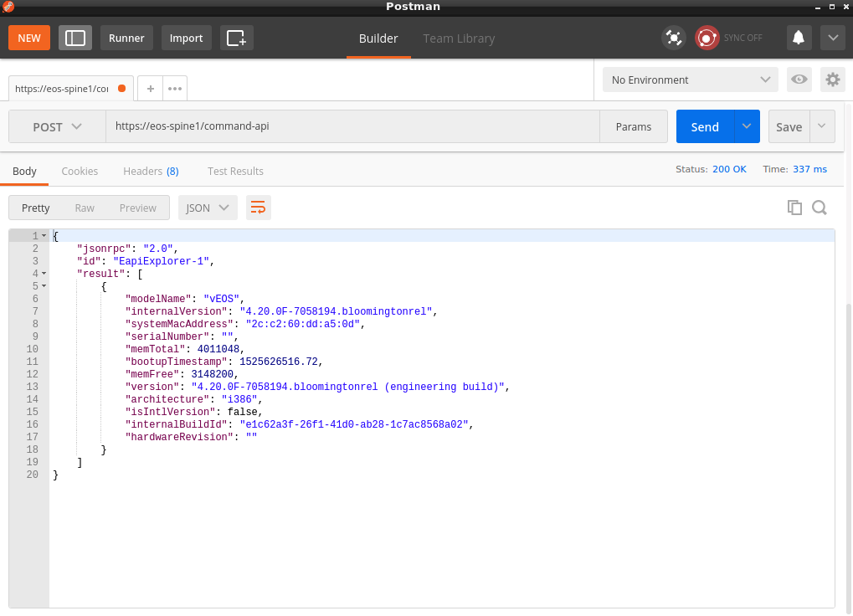The image size is (853, 616).
Task: Click the Runner button
Action: 126,38
